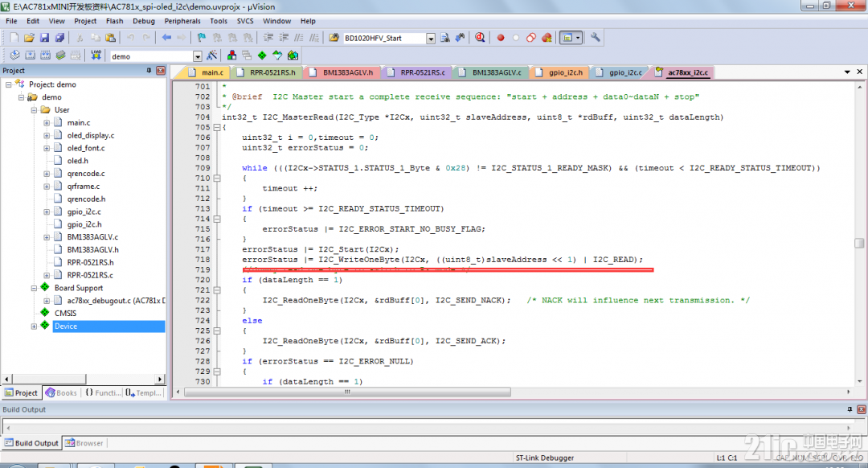The height and width of the screenshot is (468, 868).
Task: Open the Flash menu
Action: pyautogui.click(x=115, y=21)
